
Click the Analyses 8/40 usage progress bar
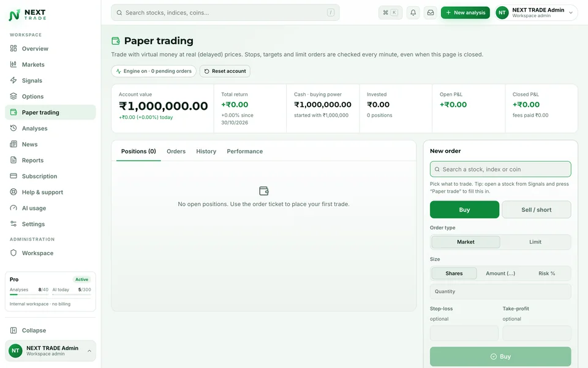pyautogui.click(x=29, y=295)
